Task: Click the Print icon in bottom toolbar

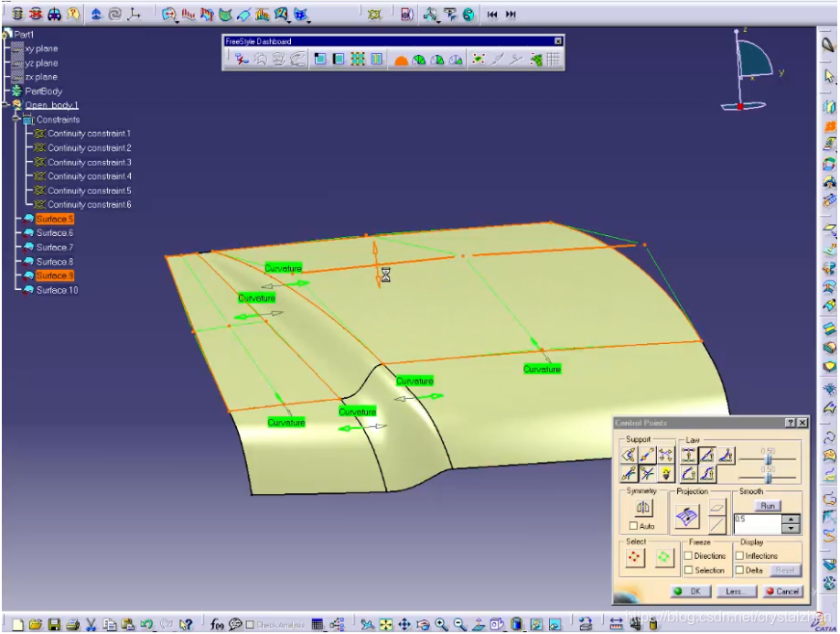Action: point(72,625)
